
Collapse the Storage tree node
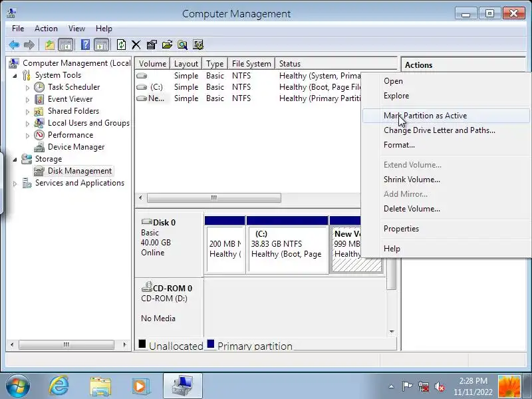(x=15, y=160)
